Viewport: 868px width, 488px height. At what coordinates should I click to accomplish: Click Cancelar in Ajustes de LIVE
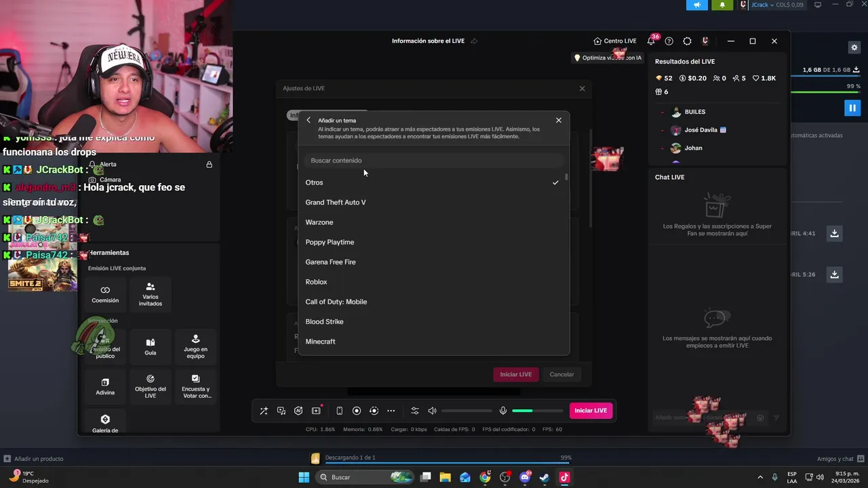[x=561, y=374]
